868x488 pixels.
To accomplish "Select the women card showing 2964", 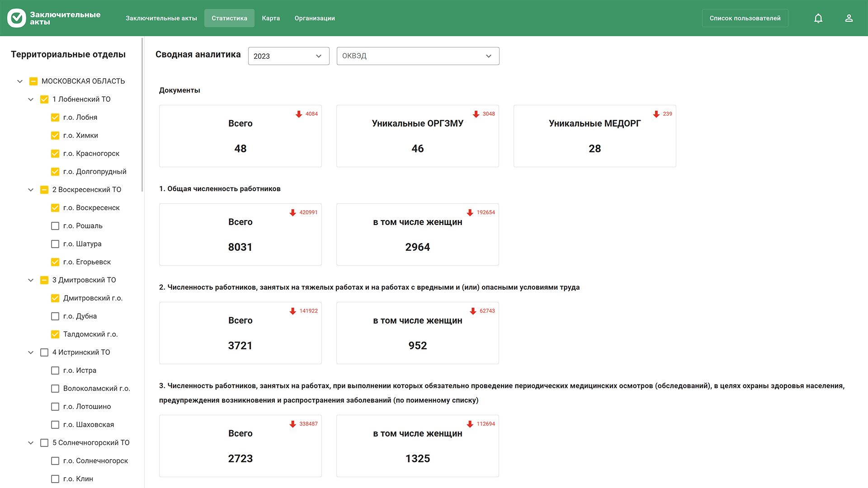I will tap(418, 235).
